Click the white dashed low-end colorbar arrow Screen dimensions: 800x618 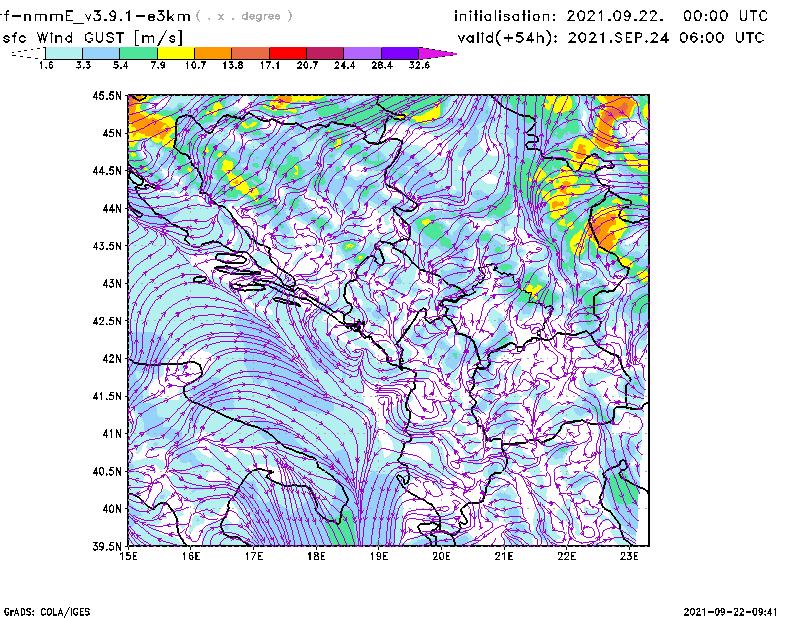pyautogui.click(x=28, y=53)
